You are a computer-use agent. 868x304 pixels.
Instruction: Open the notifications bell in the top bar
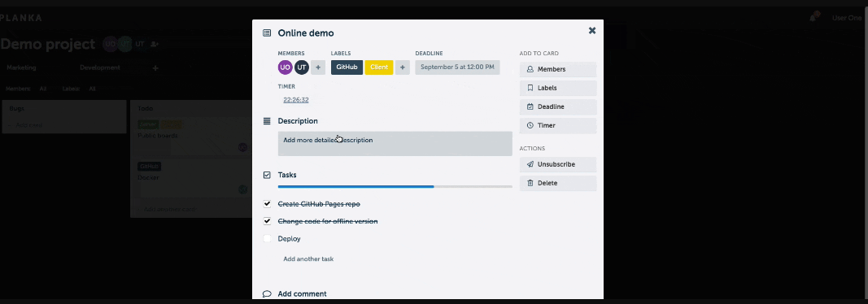(813, 18)
